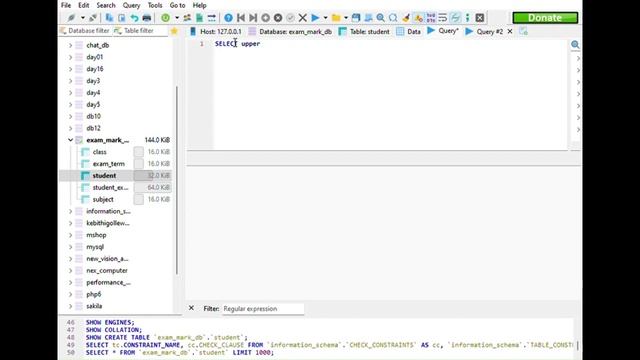
Task: Click the disconnect session icon
Action: tap(93, 18)
